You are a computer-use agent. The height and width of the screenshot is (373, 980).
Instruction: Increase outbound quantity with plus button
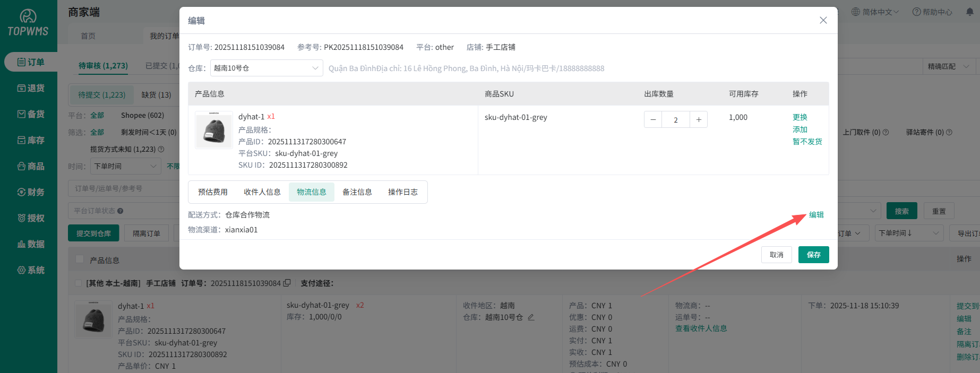pyautogui.click(x=699, y=119)
